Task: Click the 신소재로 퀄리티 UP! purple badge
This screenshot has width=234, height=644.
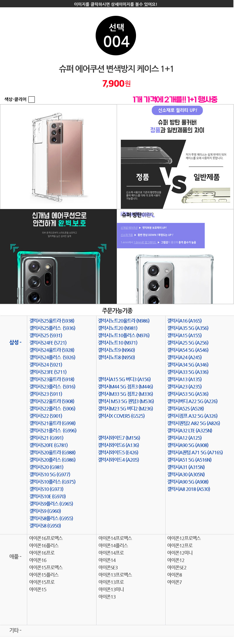Action: click(x=177, y=110)
